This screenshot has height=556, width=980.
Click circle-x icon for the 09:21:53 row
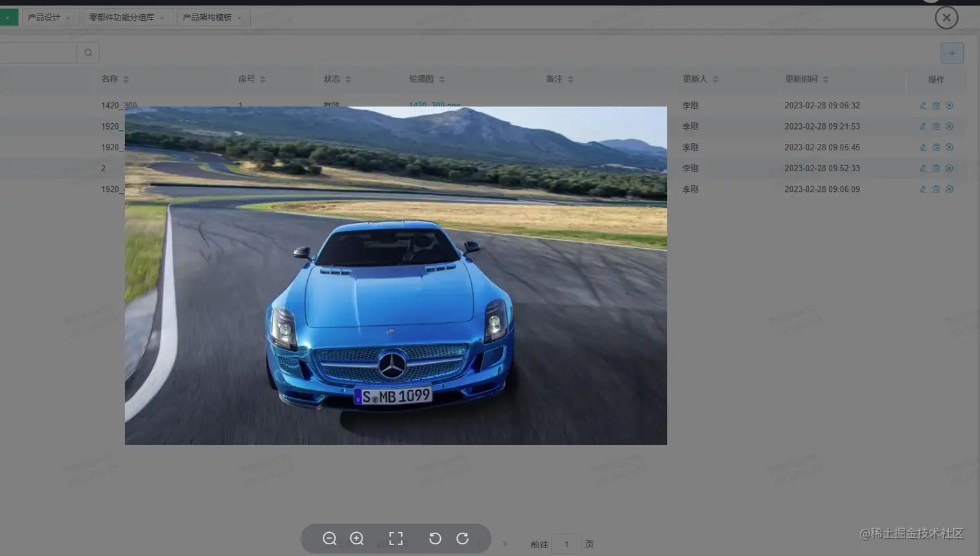[949, 126]
